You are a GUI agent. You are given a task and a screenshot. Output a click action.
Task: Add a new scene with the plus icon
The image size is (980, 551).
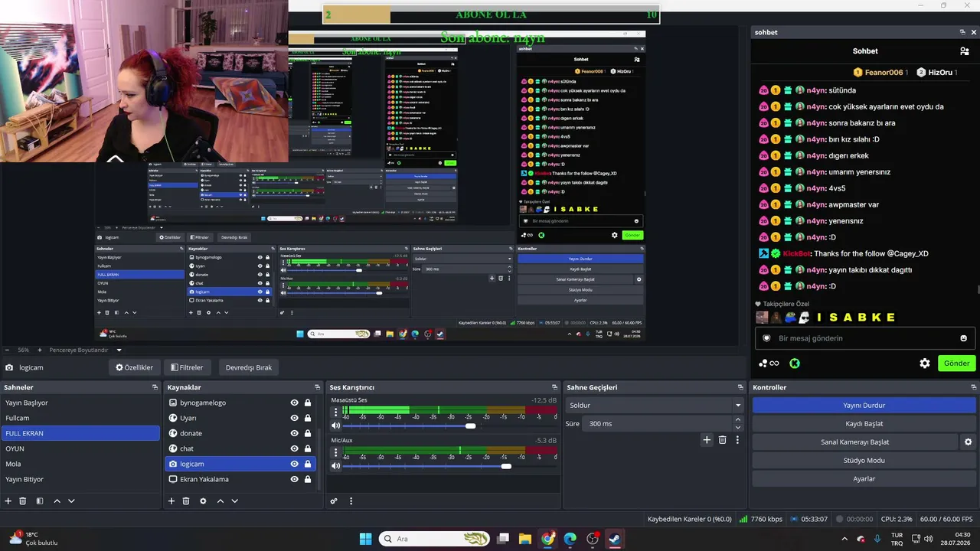[x=8, y=501]
